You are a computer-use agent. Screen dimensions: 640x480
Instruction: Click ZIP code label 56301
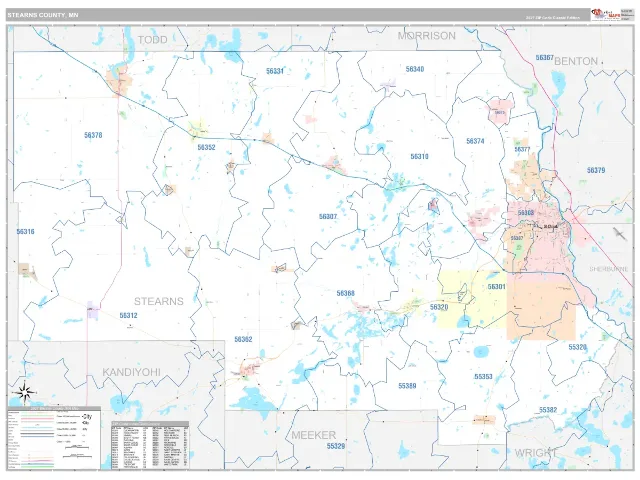(x=496, y=287)
